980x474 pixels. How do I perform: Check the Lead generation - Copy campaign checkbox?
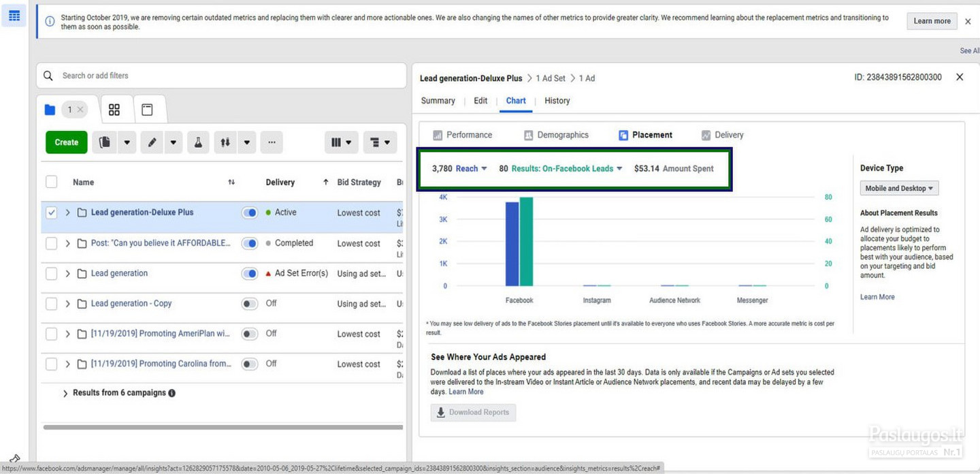(51, 304)
